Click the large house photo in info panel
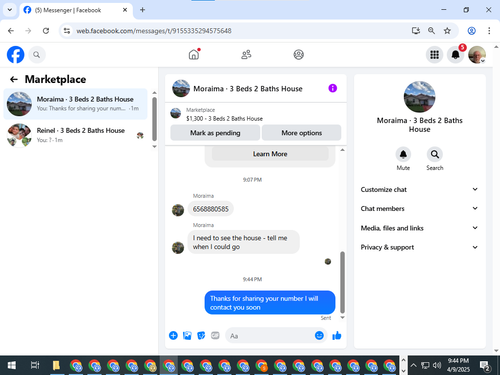500x375 pixels. click(x=419, y=97)
